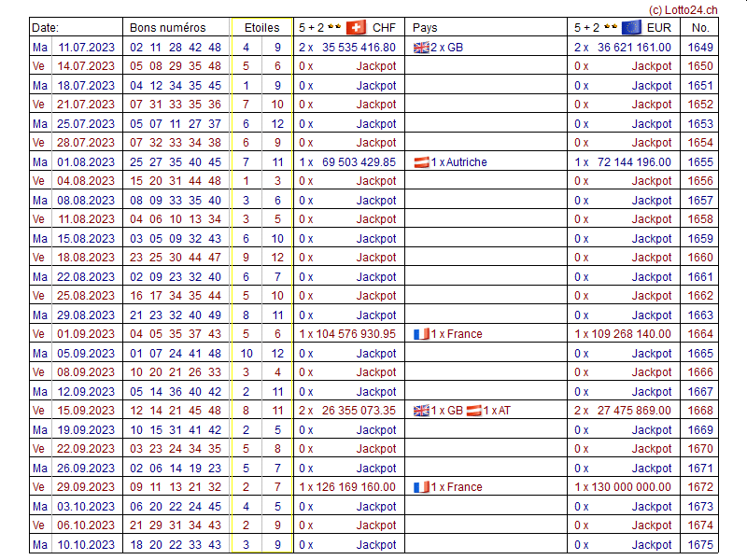Click the British flag in the 11.07.2023 row
The height and width of the screenshot is (560, 747).
click(x=421, y=47)
